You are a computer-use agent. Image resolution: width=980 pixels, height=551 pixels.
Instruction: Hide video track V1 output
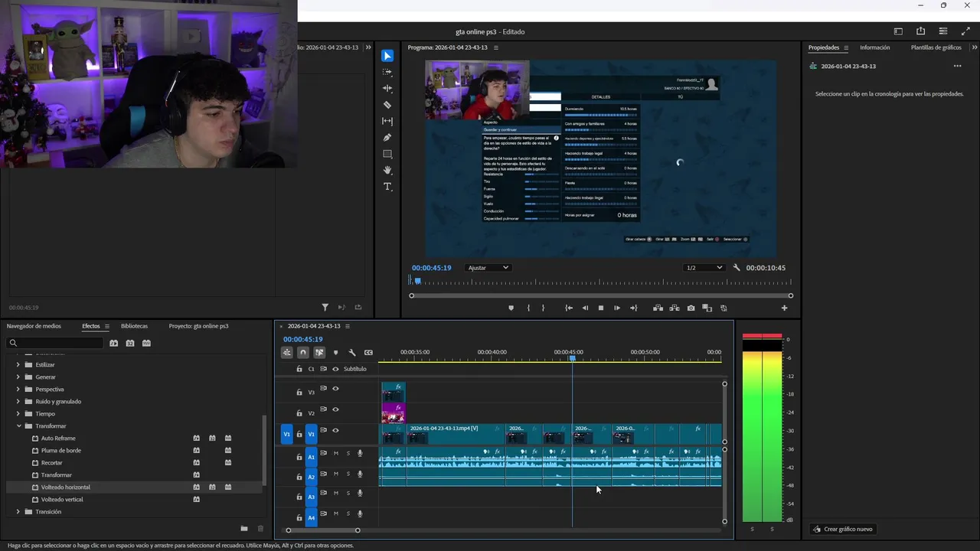[x=335, y=431]
